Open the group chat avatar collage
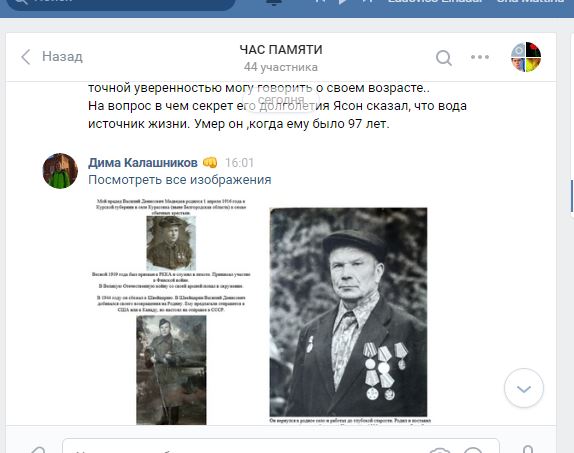 [x=526, y=57]
